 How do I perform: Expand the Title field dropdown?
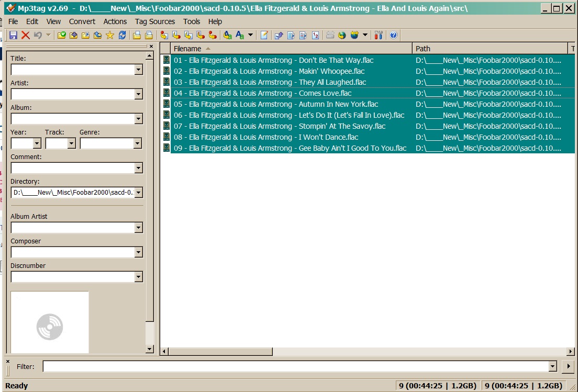pos(138,70)
